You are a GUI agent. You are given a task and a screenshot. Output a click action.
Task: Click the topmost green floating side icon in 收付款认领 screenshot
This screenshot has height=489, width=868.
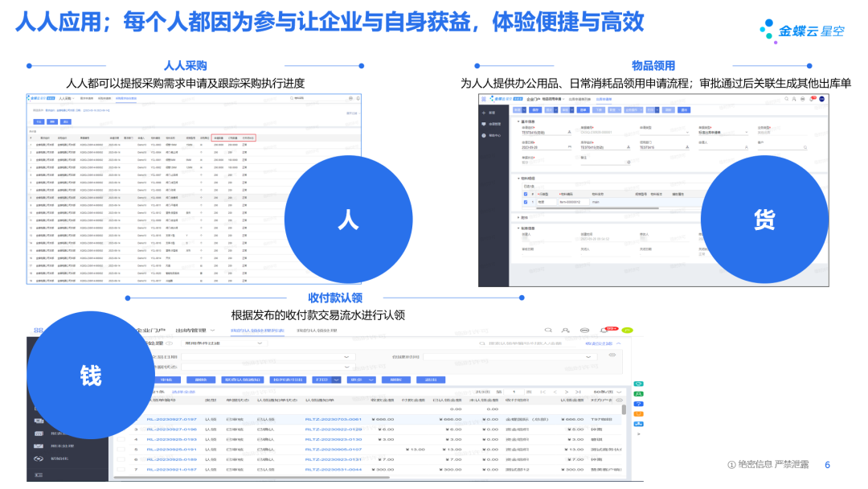(638, 384)
